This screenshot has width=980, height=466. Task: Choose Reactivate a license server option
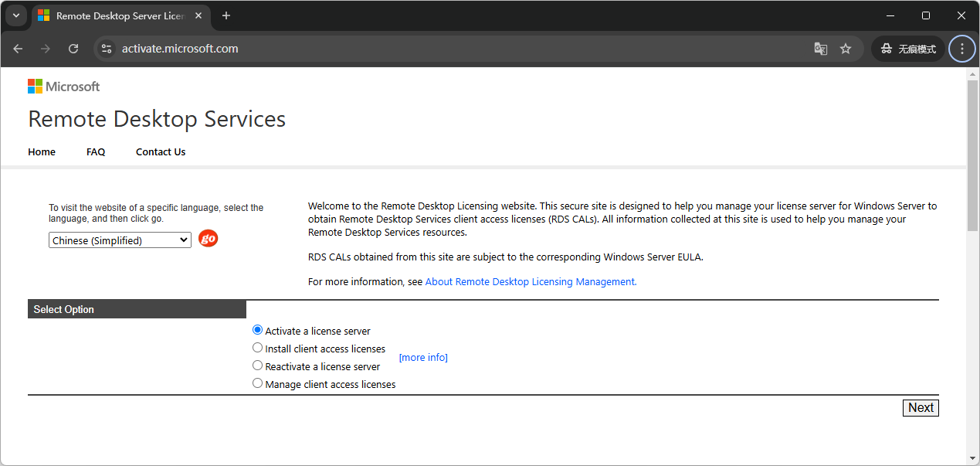[258, 366]
